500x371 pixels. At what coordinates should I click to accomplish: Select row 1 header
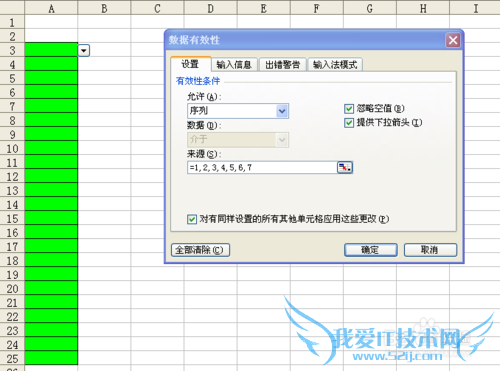12,22
